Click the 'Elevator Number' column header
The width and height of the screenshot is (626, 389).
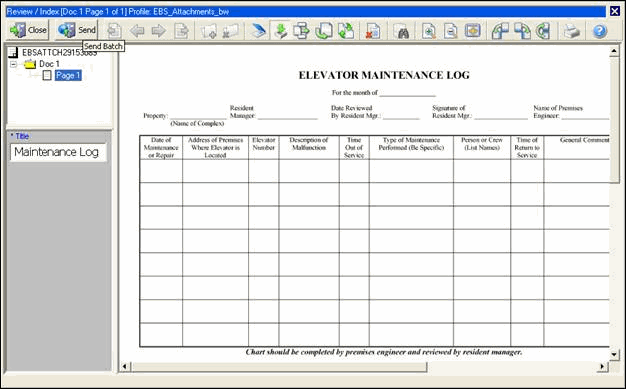pyautogui.click(x=263, y=144)
